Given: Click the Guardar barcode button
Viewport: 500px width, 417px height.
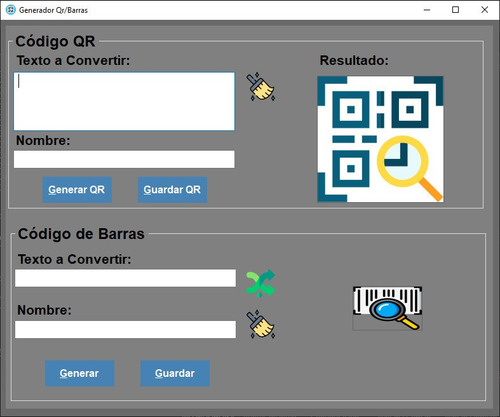Looking at the screenshot, I should click(175, 373).
